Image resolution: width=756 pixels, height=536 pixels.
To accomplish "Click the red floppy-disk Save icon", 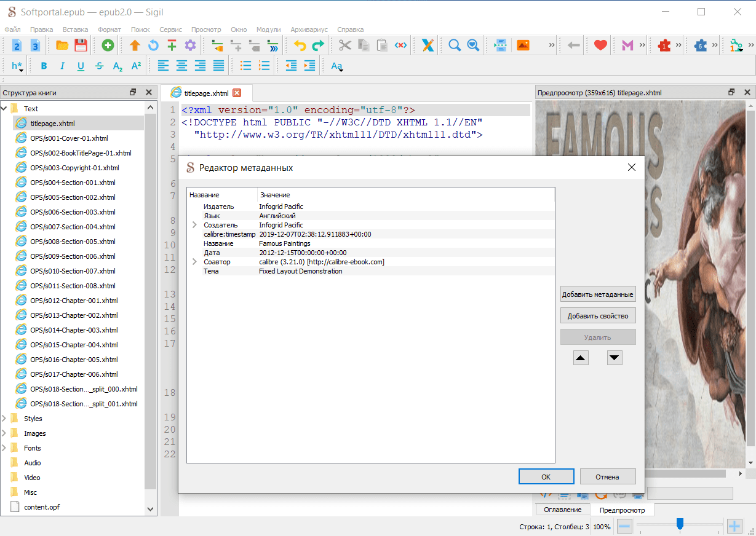I will [81, 45].
